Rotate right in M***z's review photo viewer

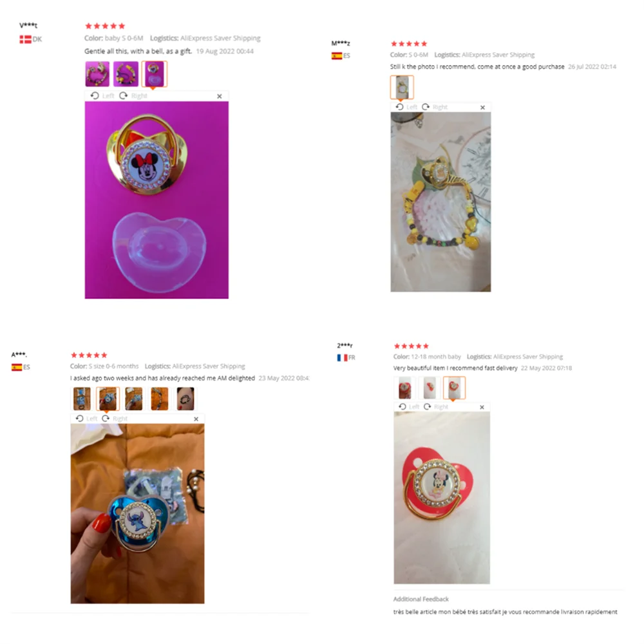(435, 107)
